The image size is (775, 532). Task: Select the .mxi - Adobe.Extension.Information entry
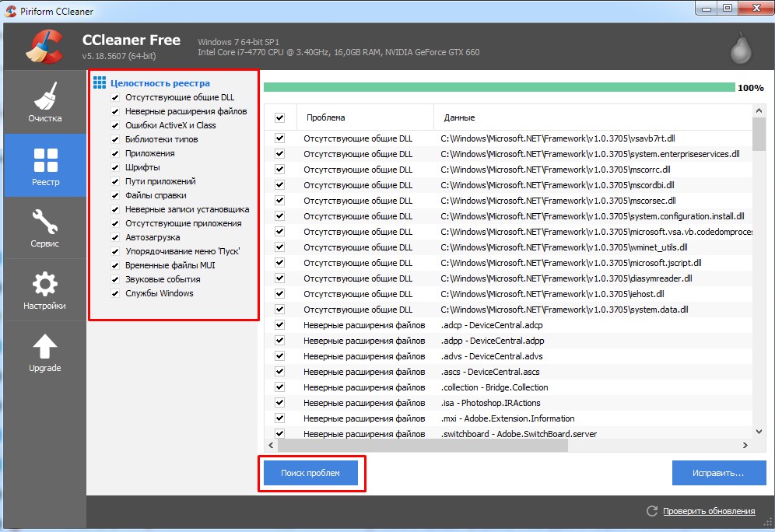[507, 418]
